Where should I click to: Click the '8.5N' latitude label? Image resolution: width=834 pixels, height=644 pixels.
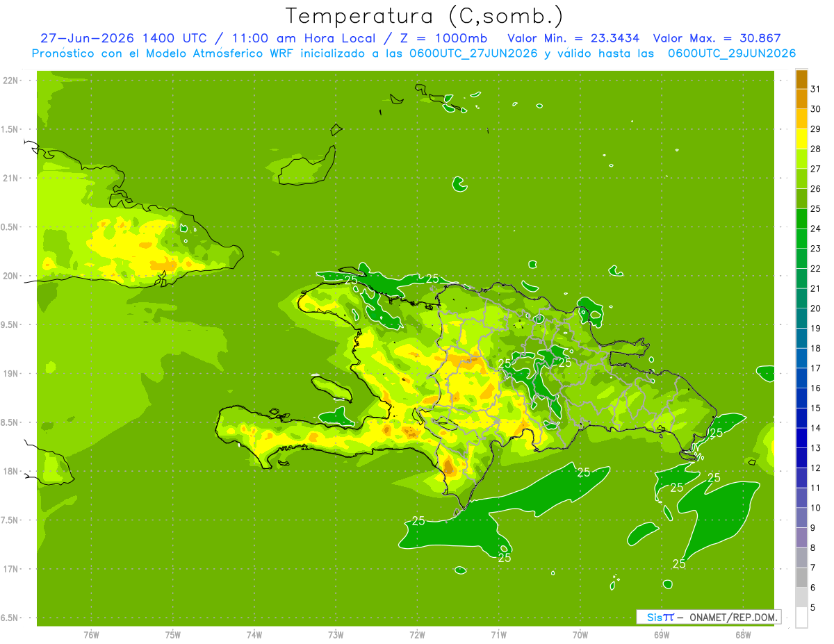(10, 422)
